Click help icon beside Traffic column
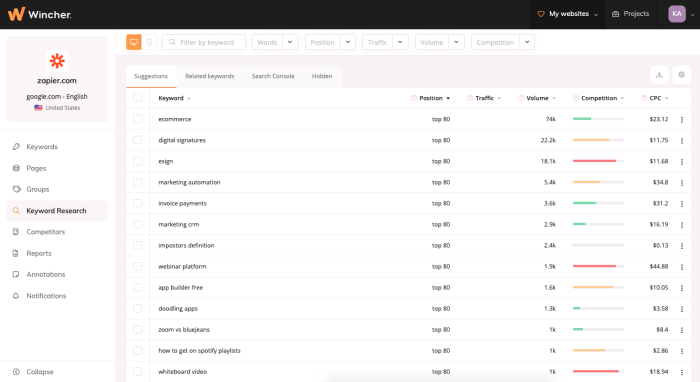 470,98
